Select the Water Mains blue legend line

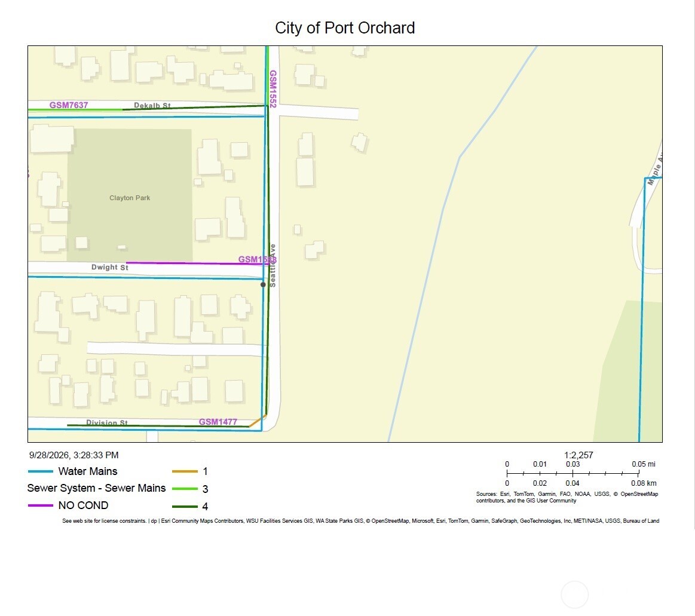coord(40,471)
